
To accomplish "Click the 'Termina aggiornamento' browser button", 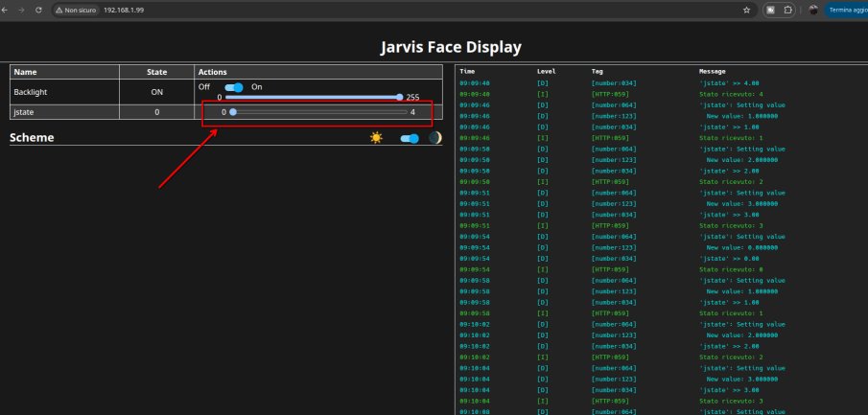I will click(847, 10).
